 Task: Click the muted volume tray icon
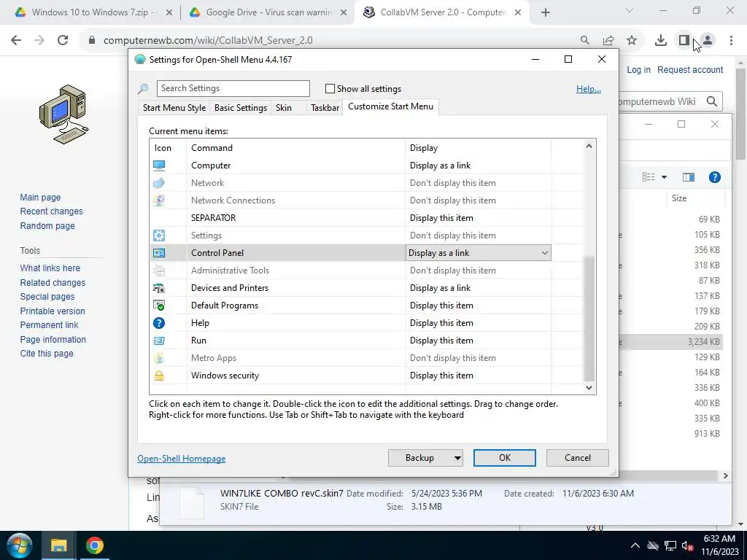coord(687,545)
